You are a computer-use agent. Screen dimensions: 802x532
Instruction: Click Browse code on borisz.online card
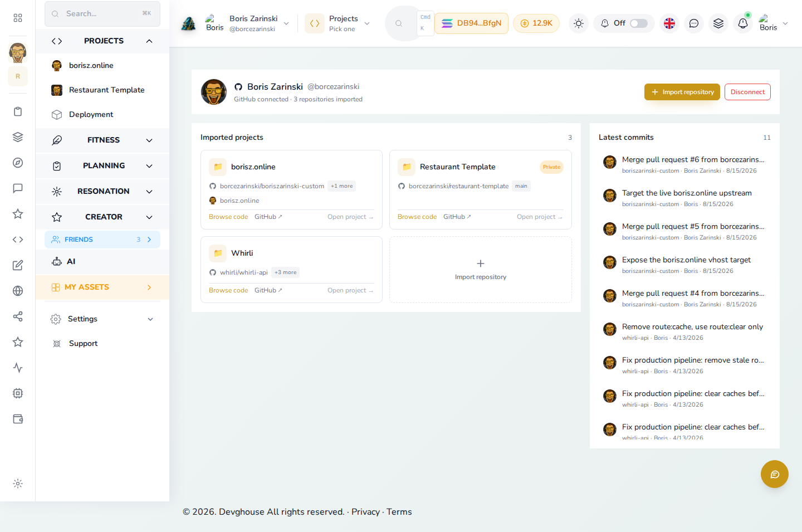point(228,217)
